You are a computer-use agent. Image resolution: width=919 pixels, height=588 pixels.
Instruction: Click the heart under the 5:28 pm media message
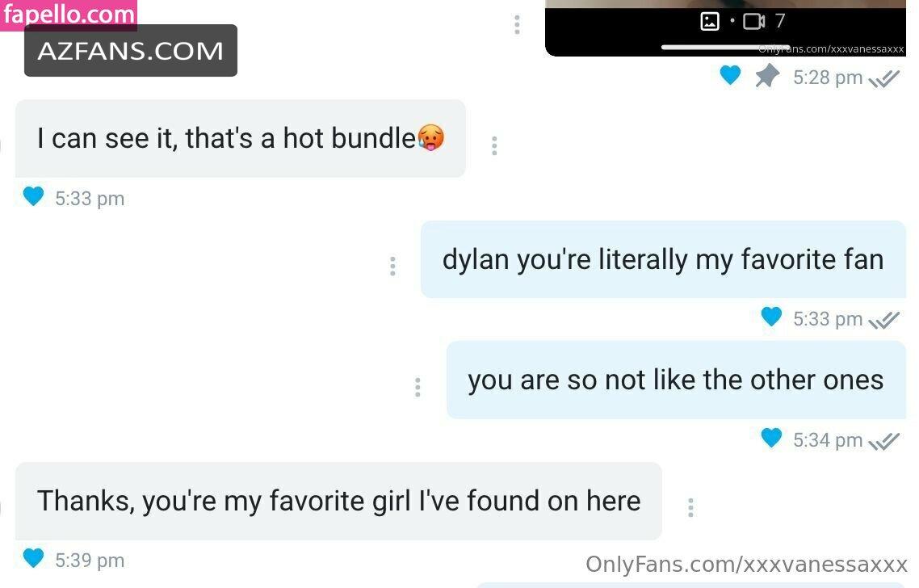730,75
